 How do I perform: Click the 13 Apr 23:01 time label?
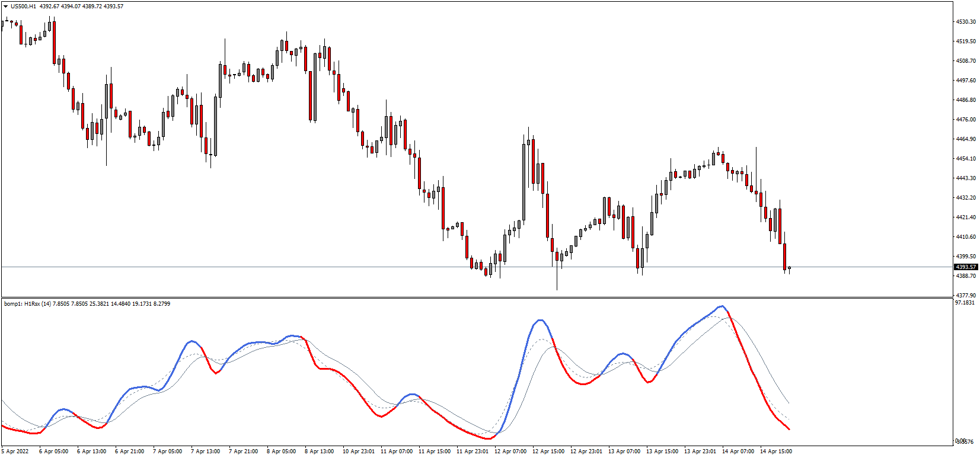pyautogui.click(x=700, y=451)
